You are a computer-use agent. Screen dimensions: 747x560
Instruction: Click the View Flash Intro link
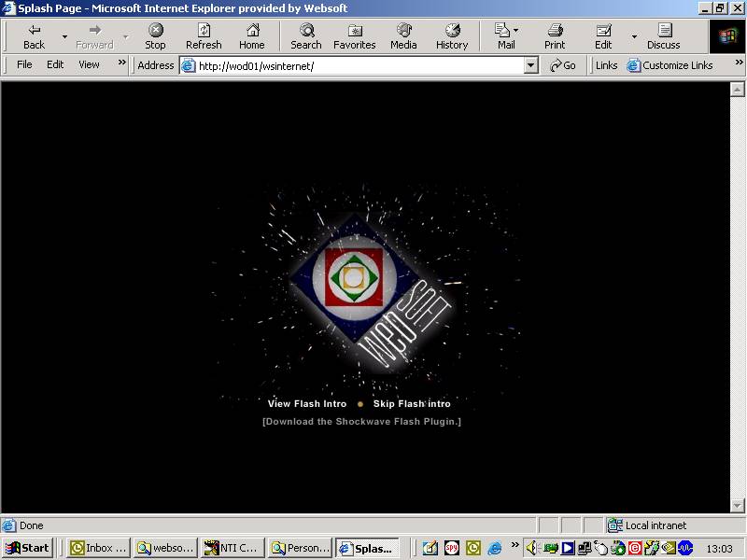point(307,404)
